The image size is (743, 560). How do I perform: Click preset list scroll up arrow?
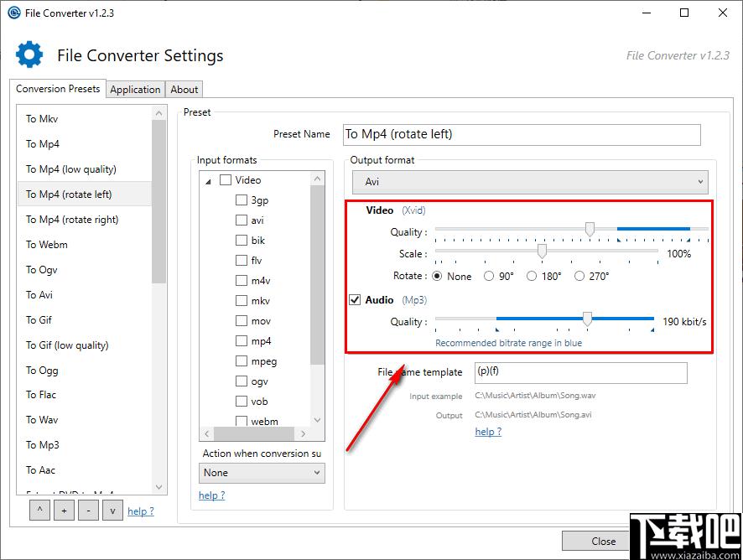tap(158, 113)
